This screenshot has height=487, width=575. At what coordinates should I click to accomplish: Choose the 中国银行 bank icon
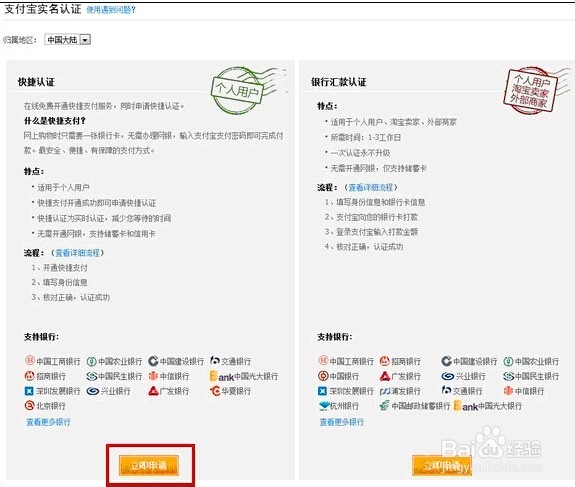click(323, 376)
